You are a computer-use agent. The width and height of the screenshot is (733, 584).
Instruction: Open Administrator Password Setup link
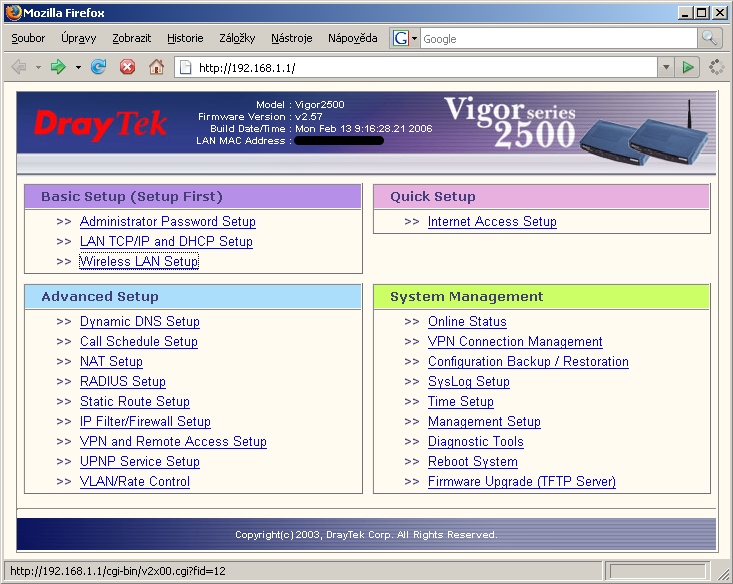(x=167, y=221)
